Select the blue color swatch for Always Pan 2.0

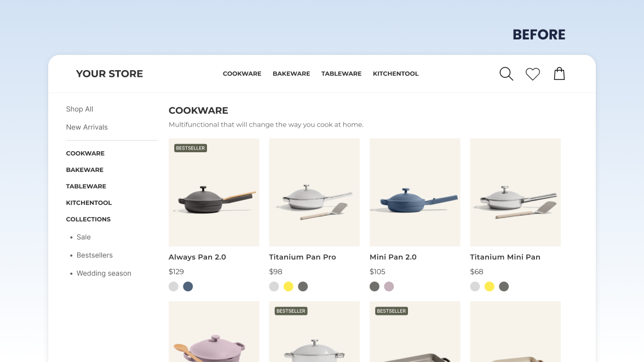click(188, 286)
